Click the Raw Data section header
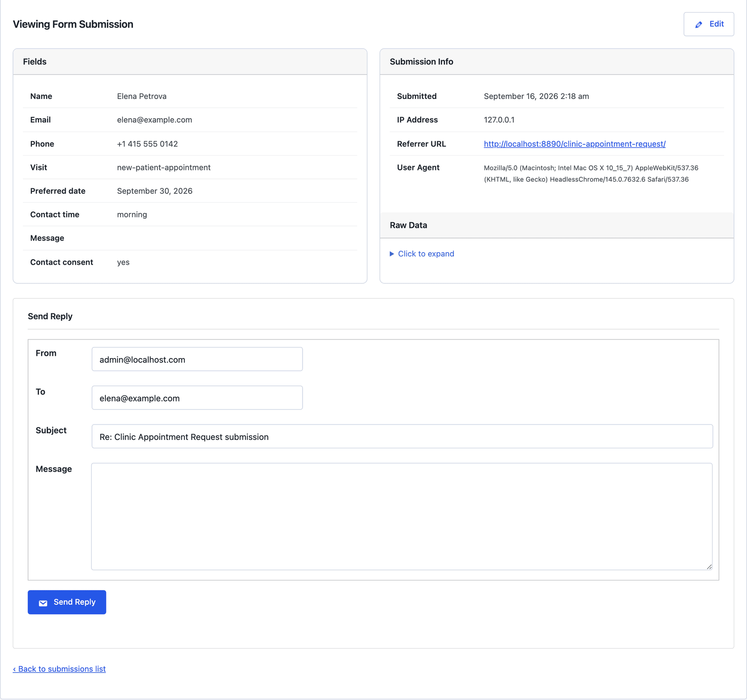The width and height of the screenshot is (747, 700). (557, 225)
